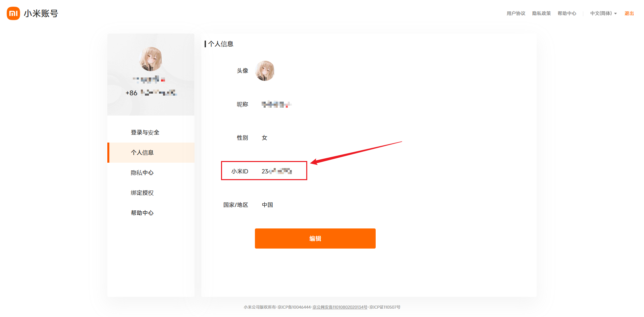Screen dimensions: 644x317
Task: Click the 国家/地区 value 中国
Action: click(x=267, y=205)
